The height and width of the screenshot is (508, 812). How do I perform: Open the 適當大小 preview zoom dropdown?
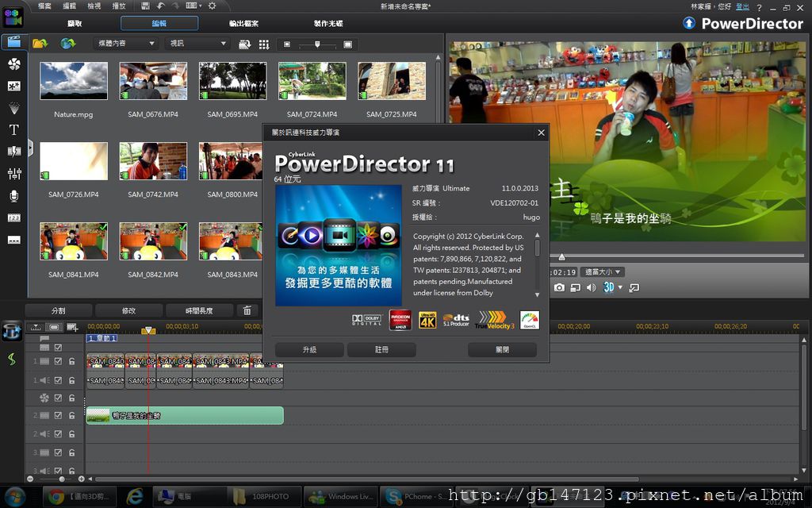(x=602, y=271)
